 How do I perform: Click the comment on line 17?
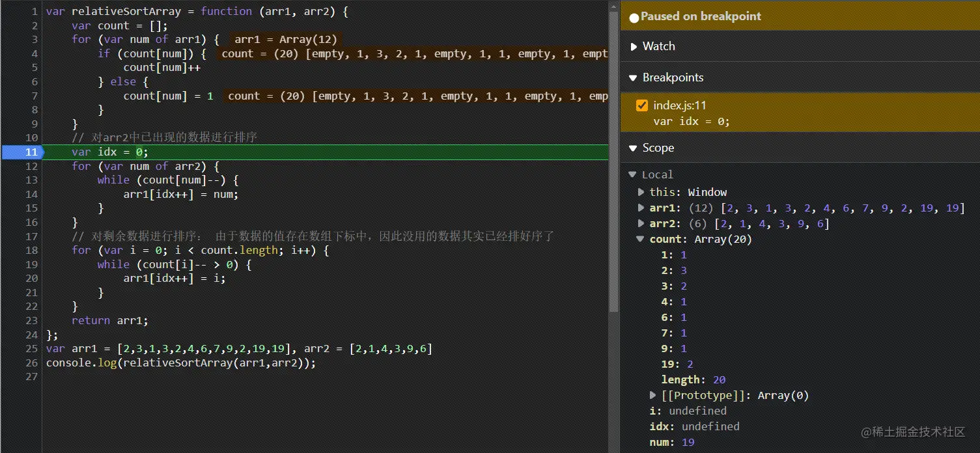point(313,236)
